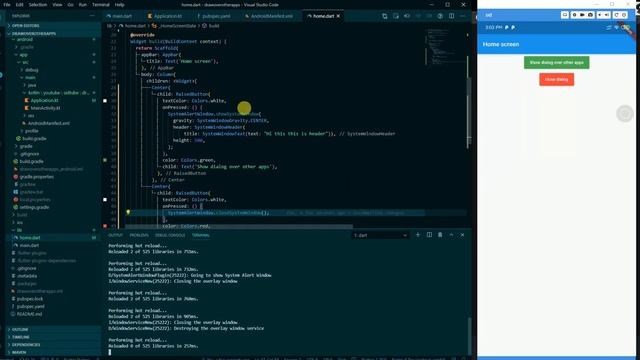Create a new terminal with plus icon
Image resolution: width=640 pixels, height=360 pixels.
pyautogui.click(x=418, y=235)
